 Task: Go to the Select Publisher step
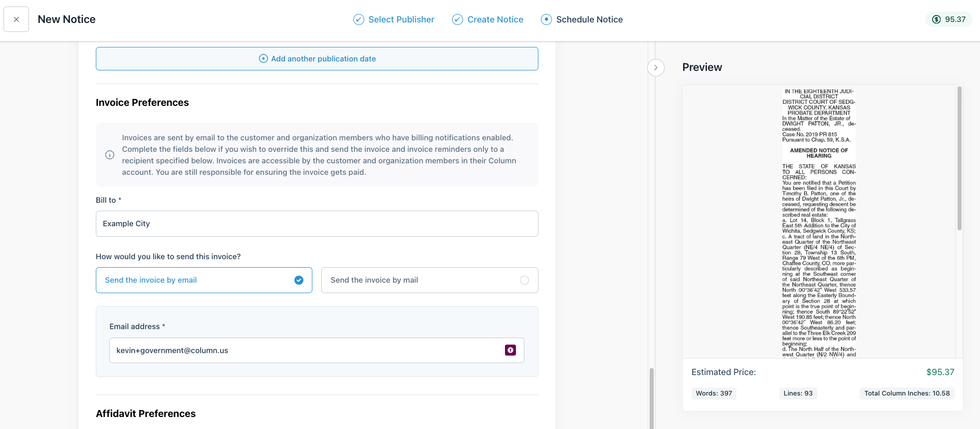click(x=401, y=19)
